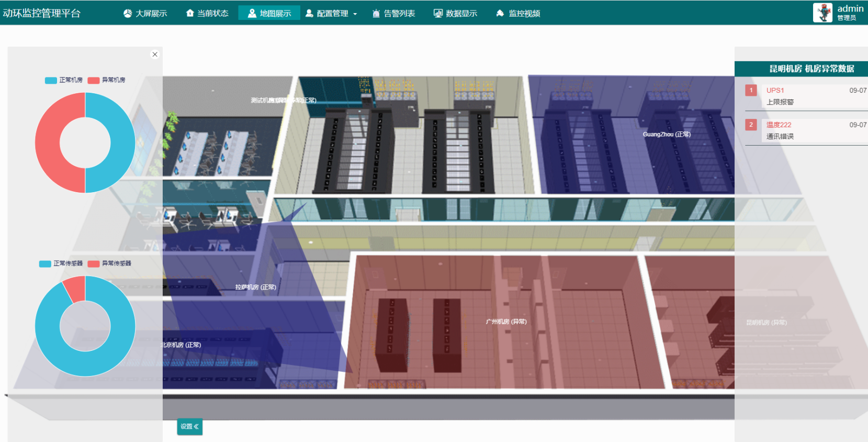Toggle 异常机房 legend in room chart
Image resolution: width=868 pixels, height=442 pixels.
(107, 80)
